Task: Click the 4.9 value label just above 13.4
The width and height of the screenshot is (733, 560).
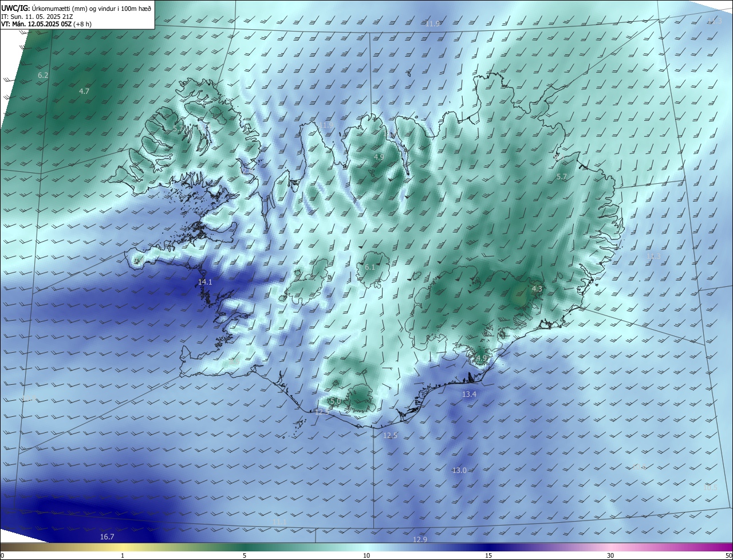Action: 481,358
